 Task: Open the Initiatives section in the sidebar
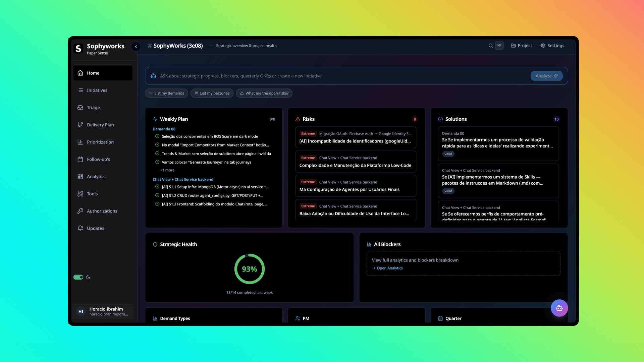point(97,90)
